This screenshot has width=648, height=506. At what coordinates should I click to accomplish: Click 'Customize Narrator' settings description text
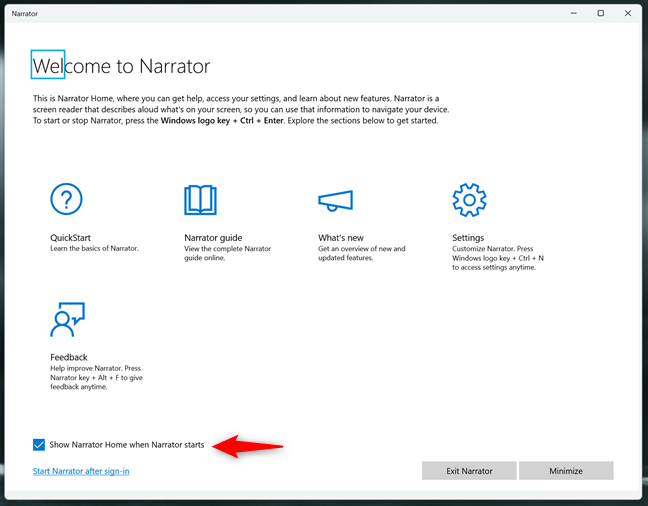point(498,258)
